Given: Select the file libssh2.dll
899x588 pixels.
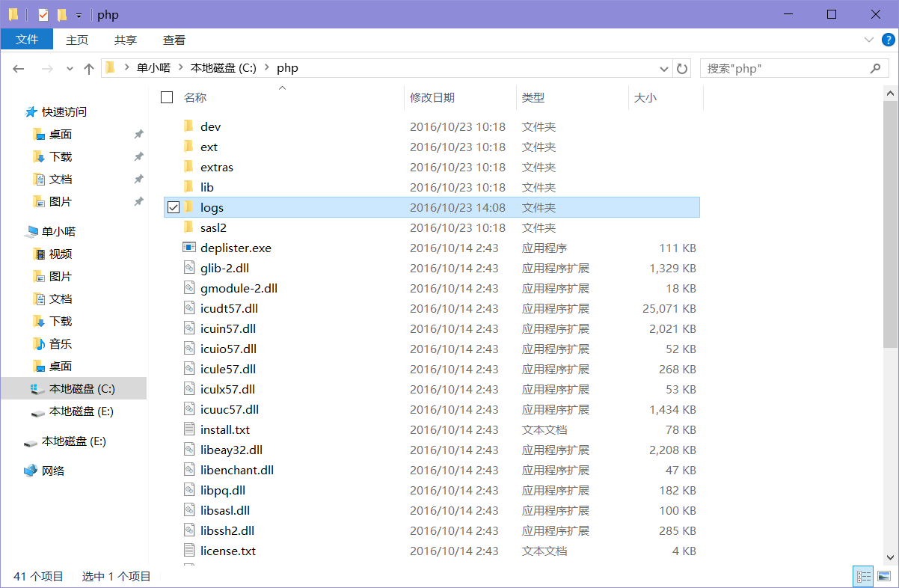Looking at the screenshot, I should click(227, 530).
